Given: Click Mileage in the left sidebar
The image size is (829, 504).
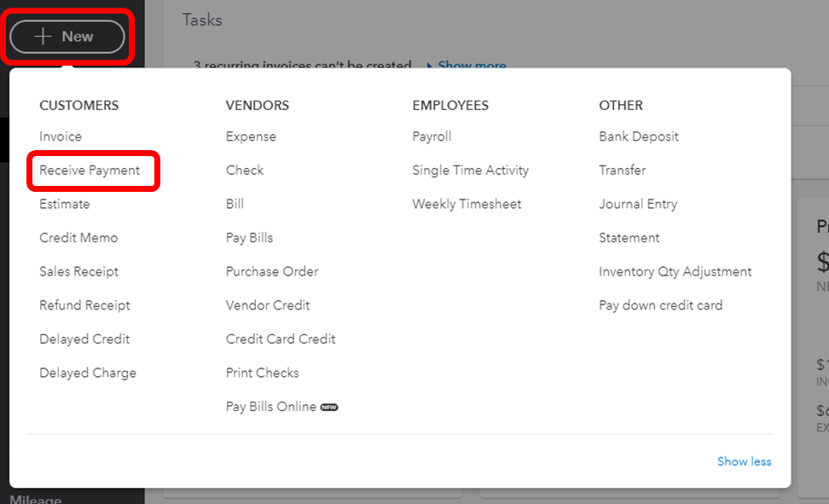Looking at the screenshot, I should 35,499.
